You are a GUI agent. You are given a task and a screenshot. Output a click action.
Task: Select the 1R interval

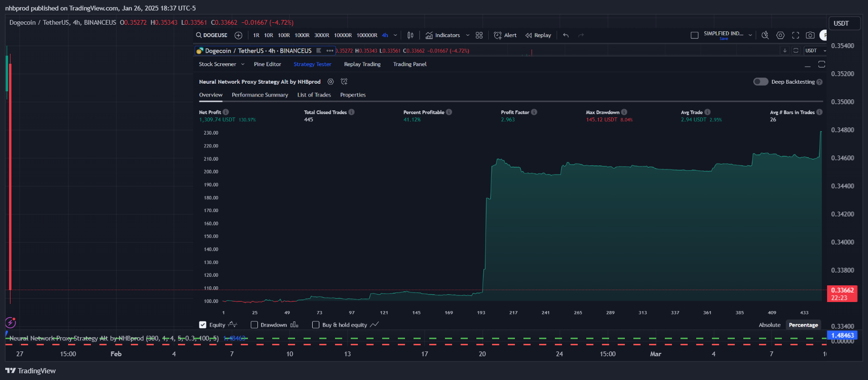pyautogui.click(x=256, y=35)
